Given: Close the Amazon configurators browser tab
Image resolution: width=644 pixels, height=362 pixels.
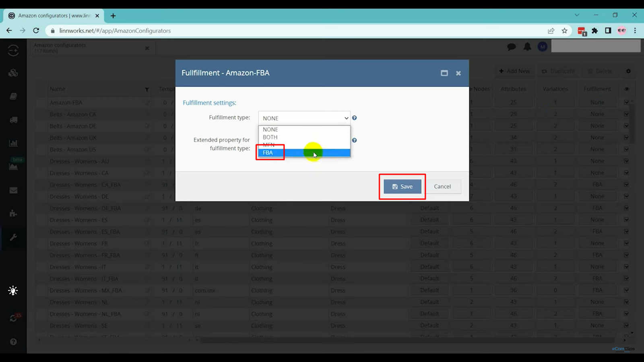Looking at the screenshot, I should pos(97,16).
